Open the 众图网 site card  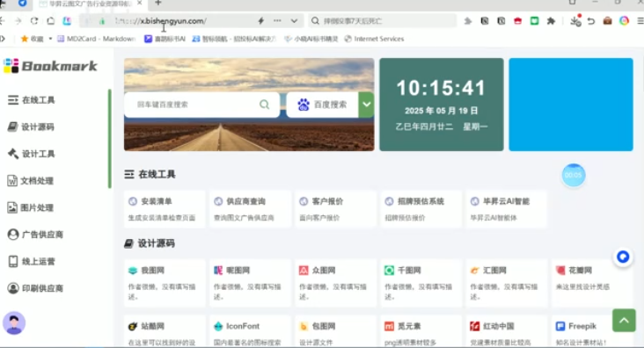[x=335, y=283]
